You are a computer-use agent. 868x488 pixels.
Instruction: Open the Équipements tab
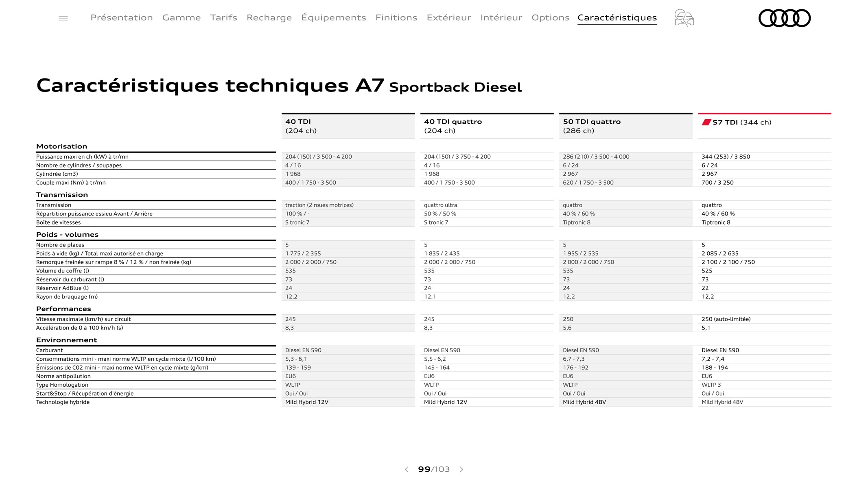point(334,17)
